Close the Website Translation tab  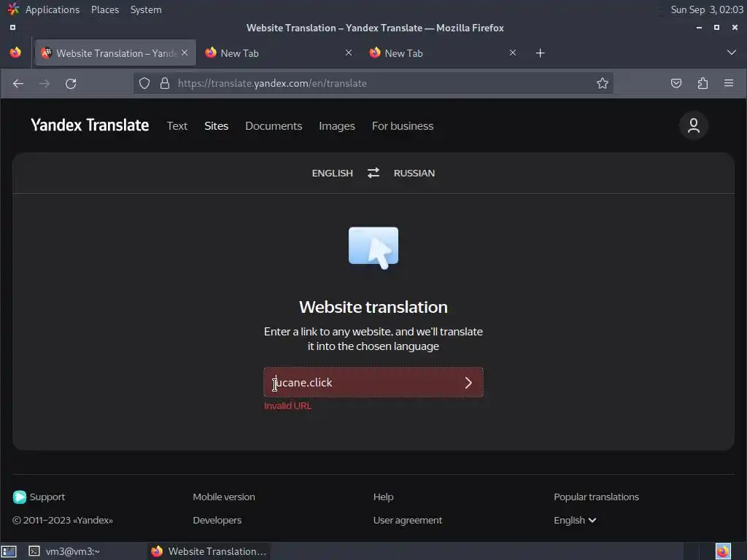click(185, 52)
